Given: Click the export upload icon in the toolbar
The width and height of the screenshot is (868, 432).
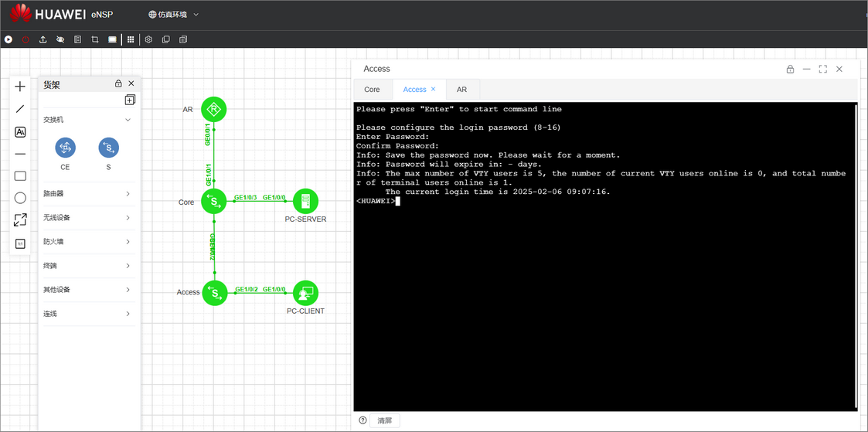Looking at the screenshot, I should (x=43, y=40).
